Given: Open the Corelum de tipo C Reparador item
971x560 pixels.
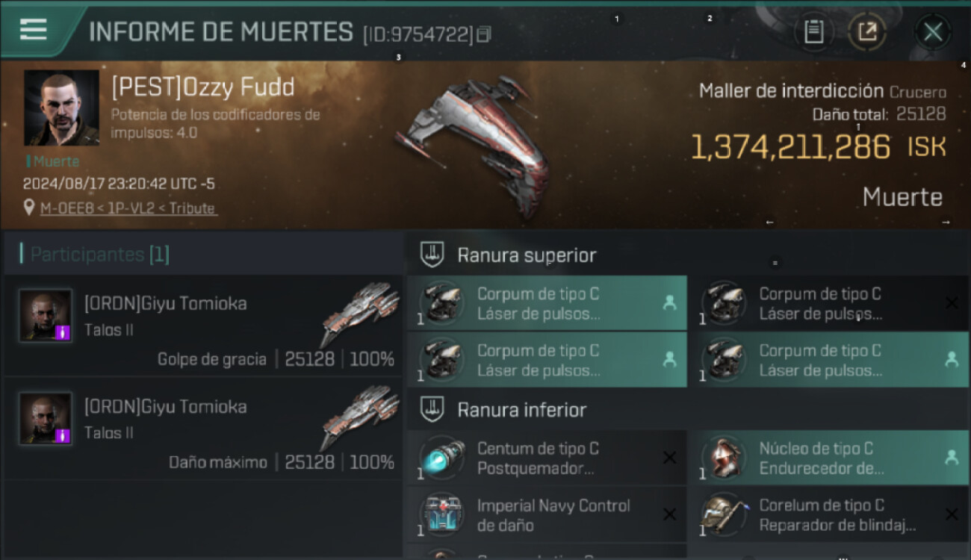Looking at the screenshot, I should tap(829, 514).
